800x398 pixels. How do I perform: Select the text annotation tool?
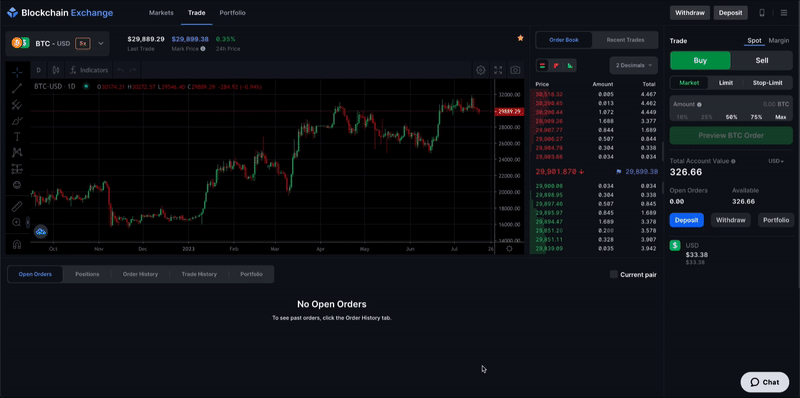tap(17, 136)
